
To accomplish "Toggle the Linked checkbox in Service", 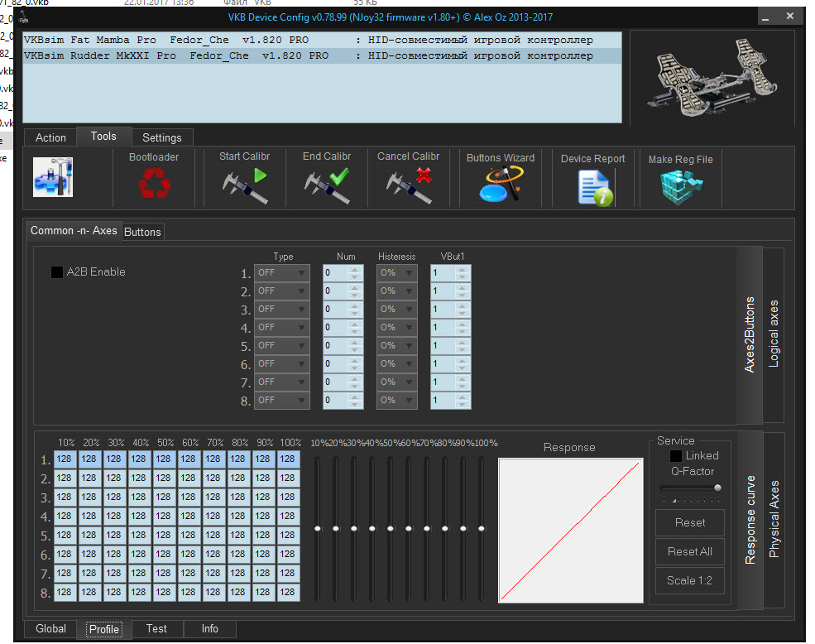I will (x=676, y=456).
